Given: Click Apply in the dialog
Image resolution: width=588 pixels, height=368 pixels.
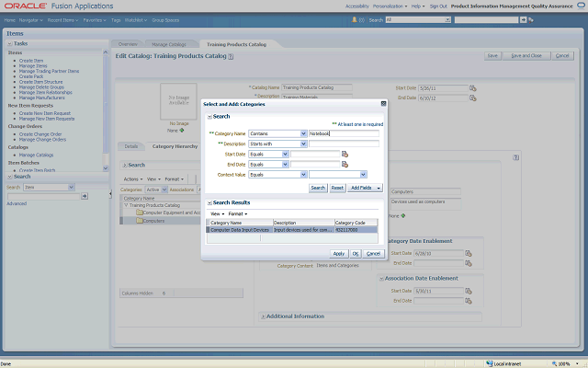Looking at the screenshot, I should 338,253.
